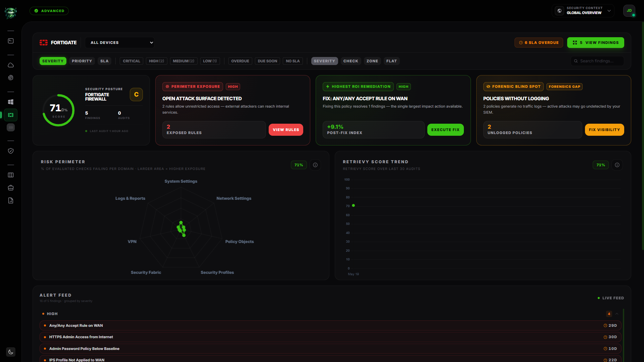Open Risk Perimeter info icon

315,165
